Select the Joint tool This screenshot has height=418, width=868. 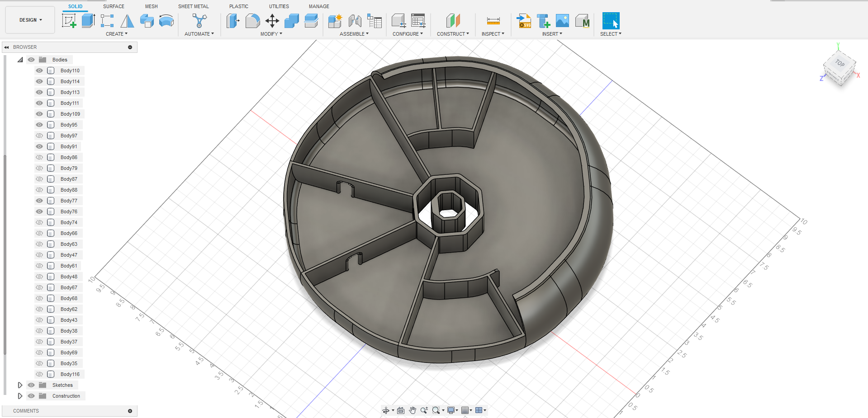click(x=355, y=21)
